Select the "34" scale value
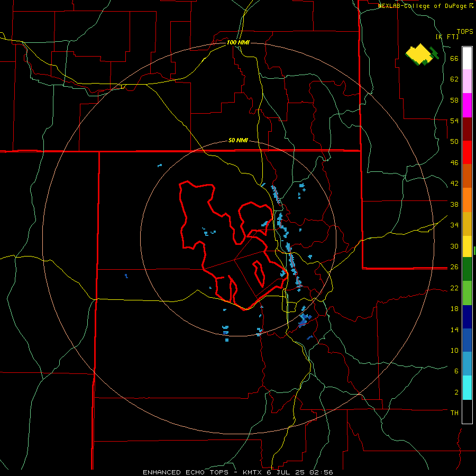The width and height of the screenshot is (476, 476). [x=454, y=225]
